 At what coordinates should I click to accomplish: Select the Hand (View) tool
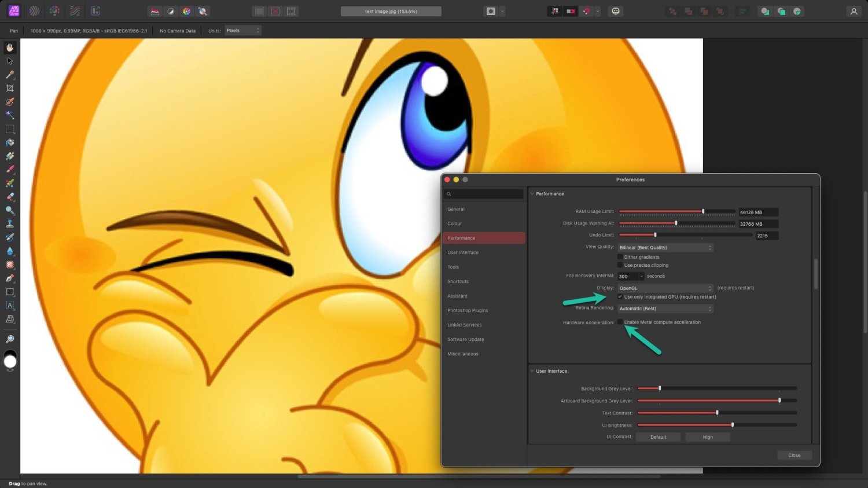[10, 47]
